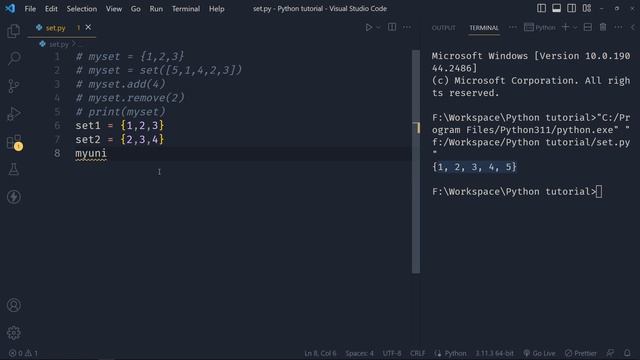Open Source Control view

click(13, 86)
